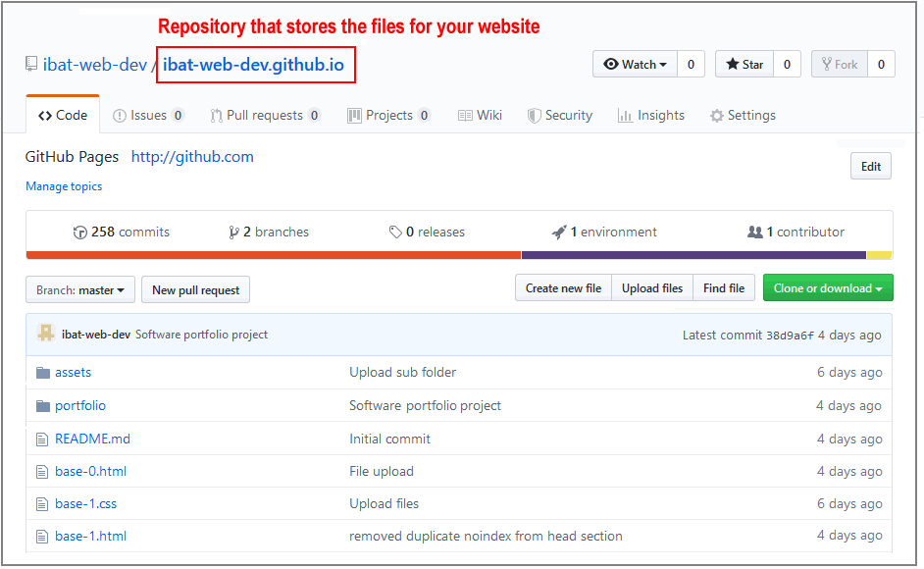
Task: Click the README.md file icon
Action: (42, 440)
